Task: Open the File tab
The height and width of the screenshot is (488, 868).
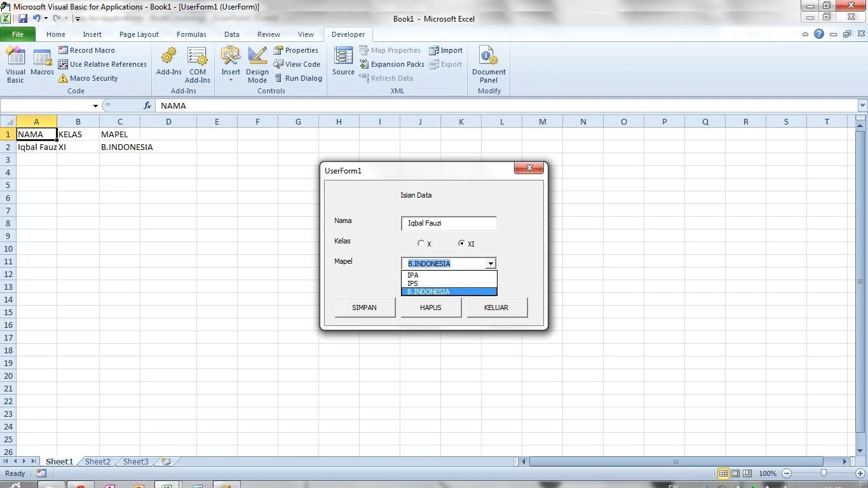Action: [18, 34]
